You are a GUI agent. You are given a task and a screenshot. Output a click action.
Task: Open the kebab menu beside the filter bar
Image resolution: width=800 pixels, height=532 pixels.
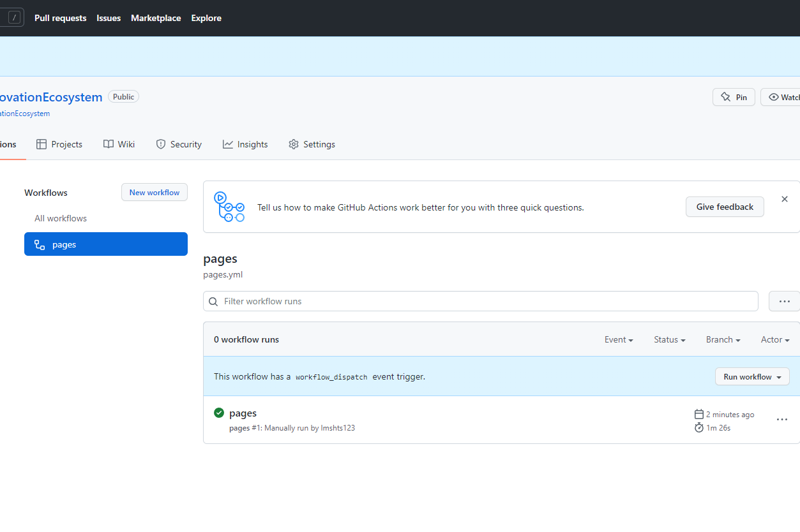783,300
